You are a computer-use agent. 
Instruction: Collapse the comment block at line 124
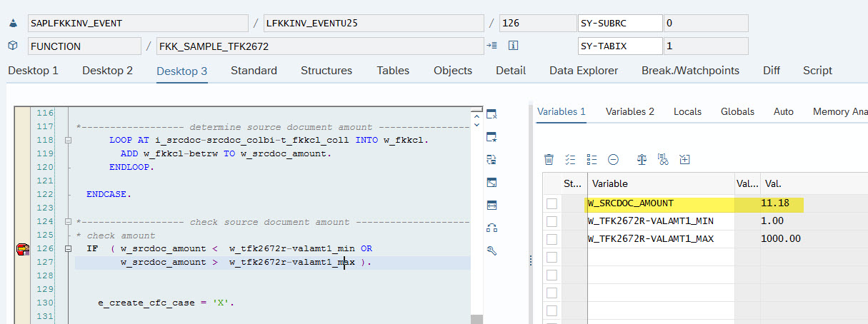[x=69, y=222]
